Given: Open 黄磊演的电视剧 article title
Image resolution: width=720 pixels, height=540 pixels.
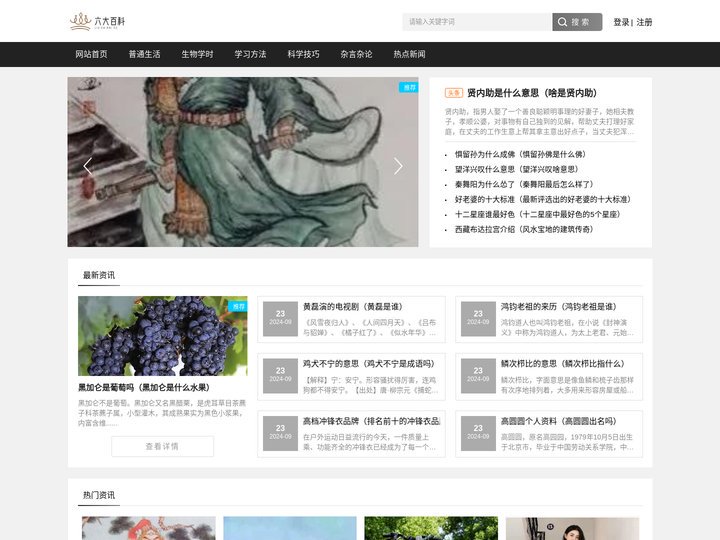Looking at the screenshot, I should pyautogui.click(x=353, y=307).
